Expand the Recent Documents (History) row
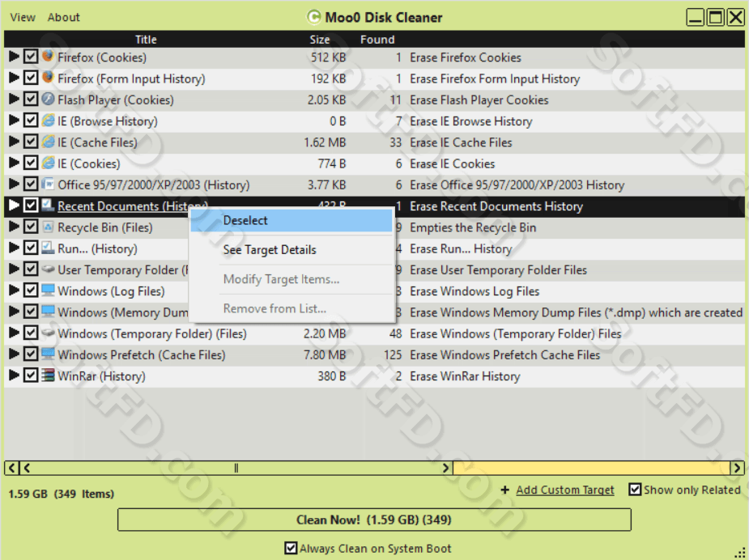 15,206
